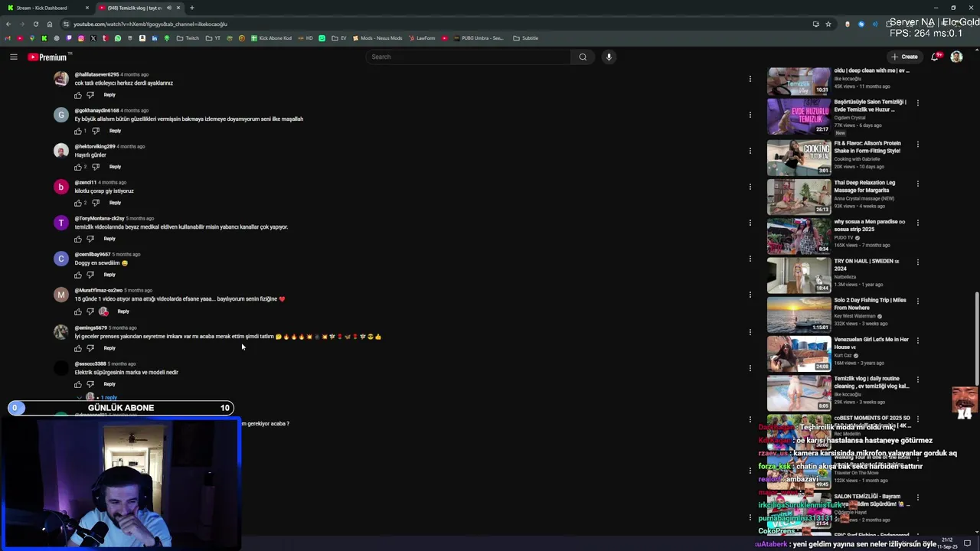Open more menu for 'TRY ON HAUL | SWEDEN' video
Screen dimensions: 980x551
[x=917, y=262]
